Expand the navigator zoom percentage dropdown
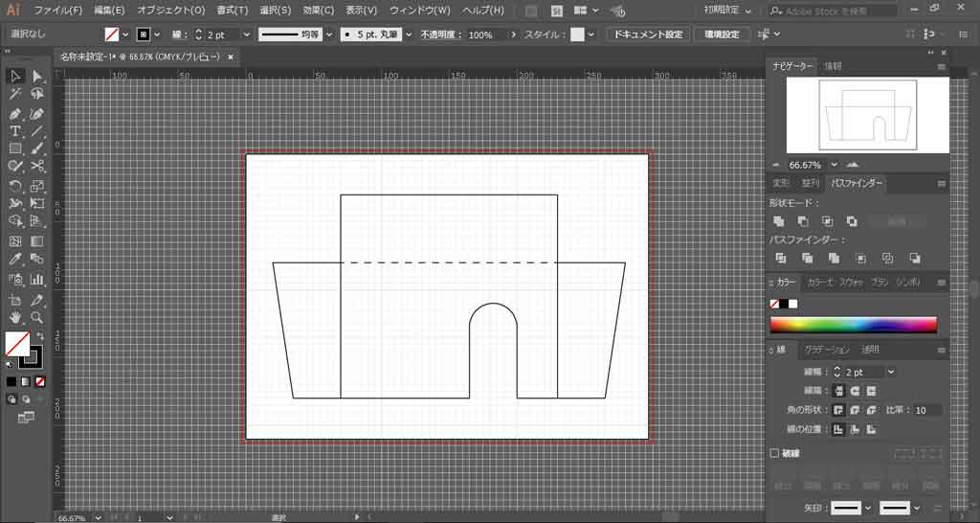Viewport: 980px width, 523px height. pyautogui.click(x=835, y=164)
